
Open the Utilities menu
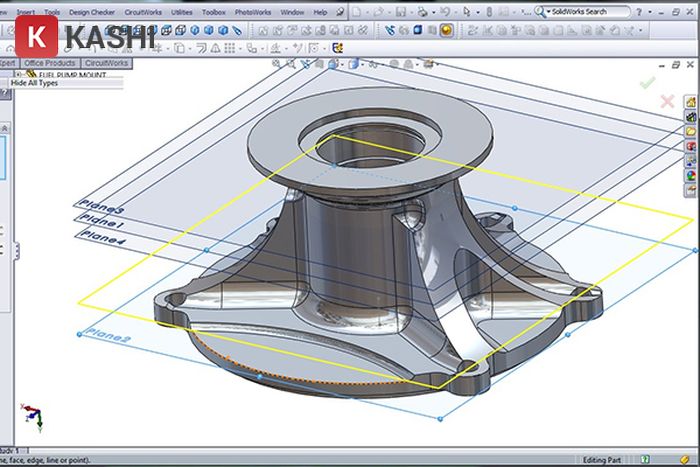182,12
